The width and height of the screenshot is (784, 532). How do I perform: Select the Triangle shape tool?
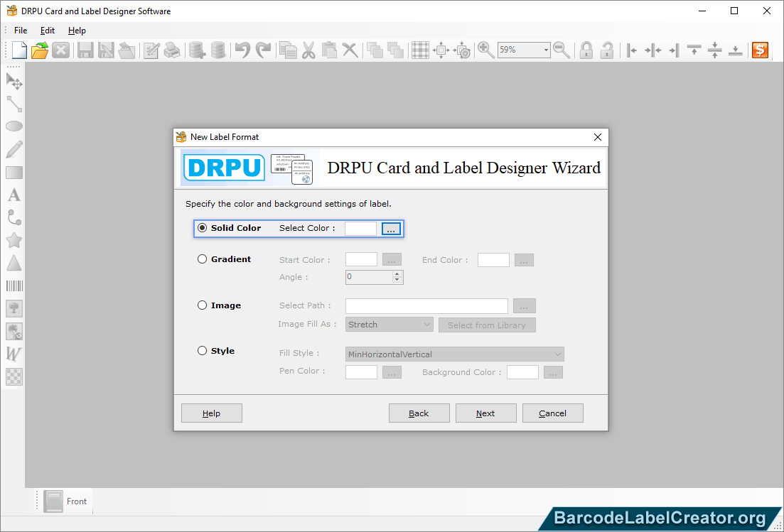(14, 263)
